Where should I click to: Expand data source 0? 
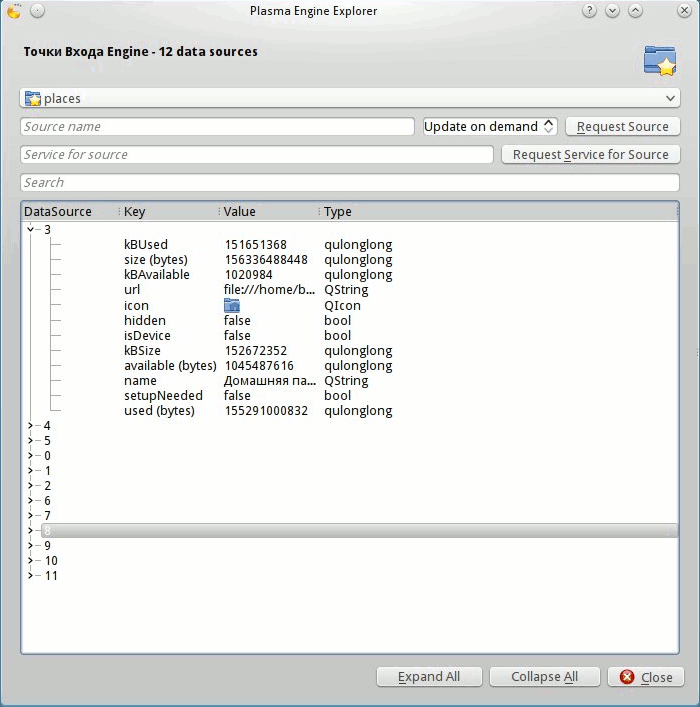pos(30,455)
